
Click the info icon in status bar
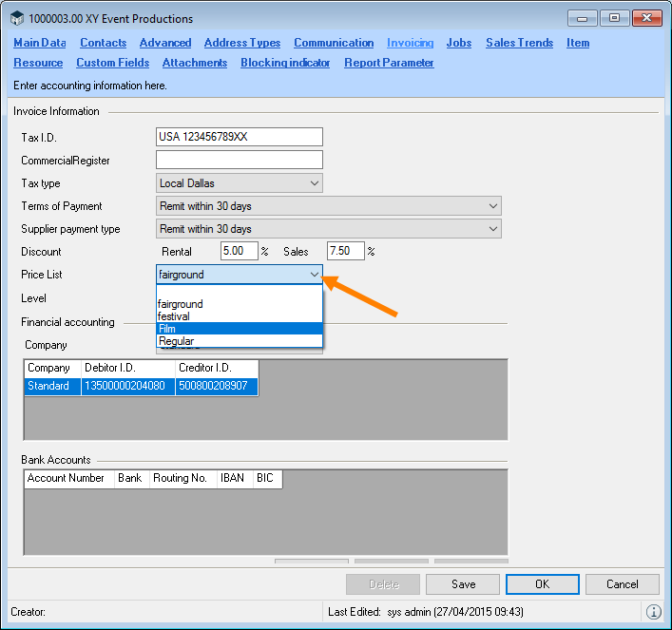[653, 612]
